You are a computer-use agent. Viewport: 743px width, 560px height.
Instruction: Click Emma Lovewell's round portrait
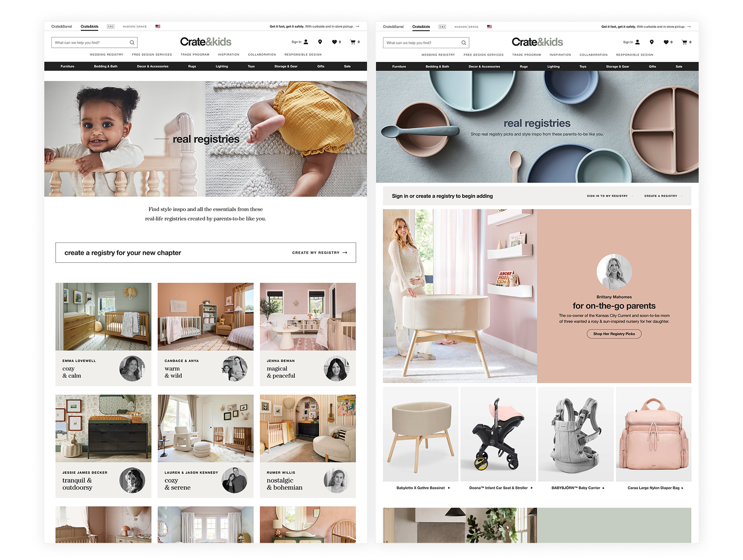click(x=132, y=369)
